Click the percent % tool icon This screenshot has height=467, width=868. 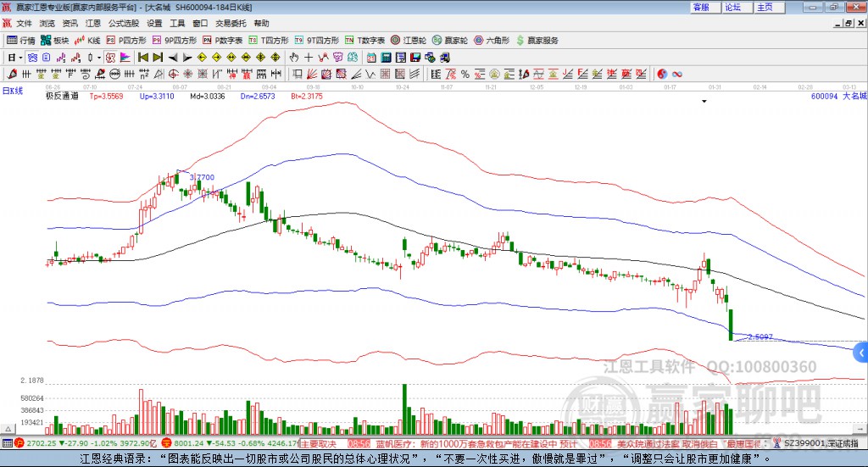coord(465,74)
